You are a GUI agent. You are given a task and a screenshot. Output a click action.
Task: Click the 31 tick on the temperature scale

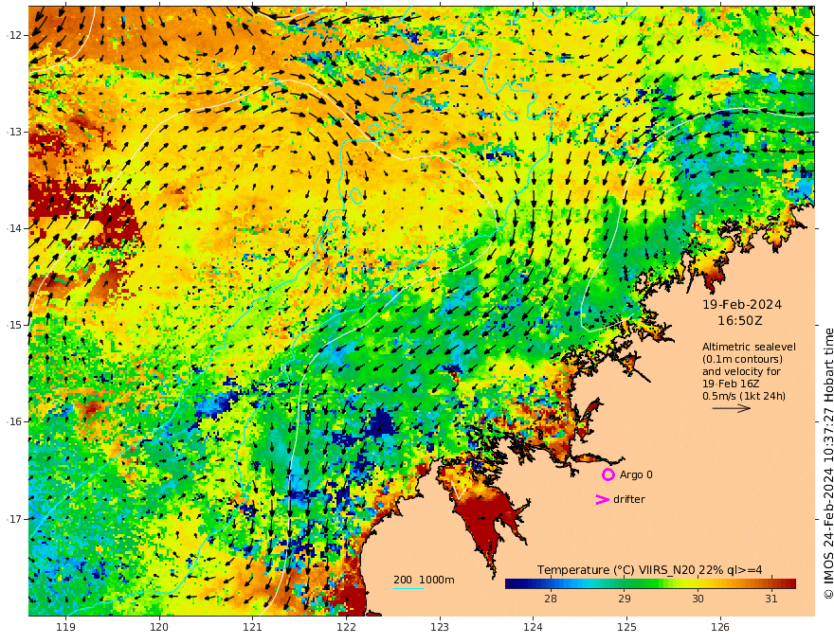tap(771, 599)
